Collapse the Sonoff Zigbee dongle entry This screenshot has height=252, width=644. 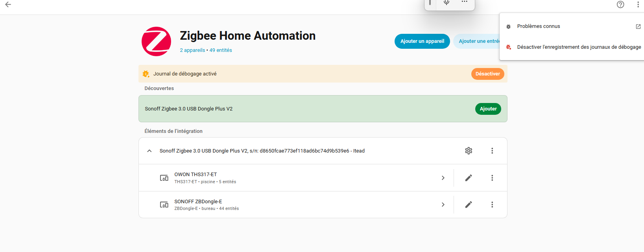[x=149, y=151]
